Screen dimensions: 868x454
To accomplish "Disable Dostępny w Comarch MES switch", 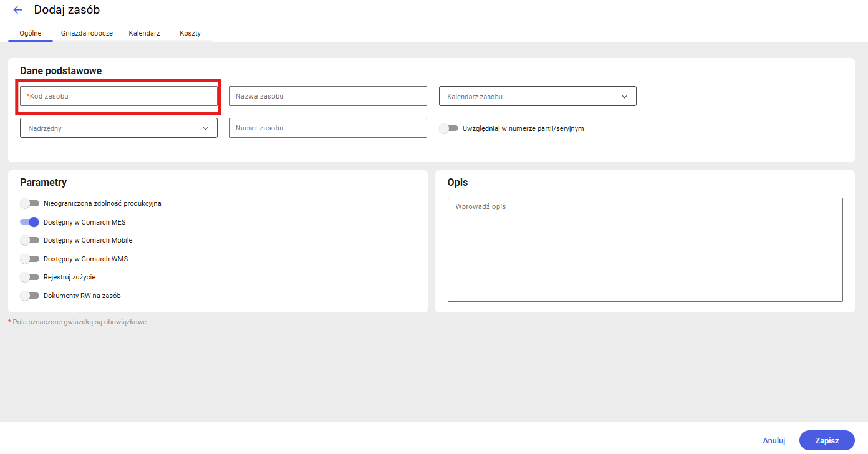I will 29,222.
